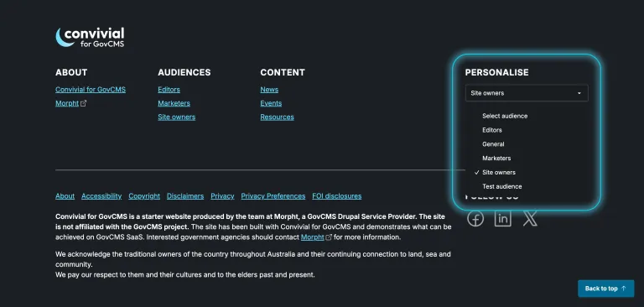Open the Privacy footer link

[x=222, y=196]
